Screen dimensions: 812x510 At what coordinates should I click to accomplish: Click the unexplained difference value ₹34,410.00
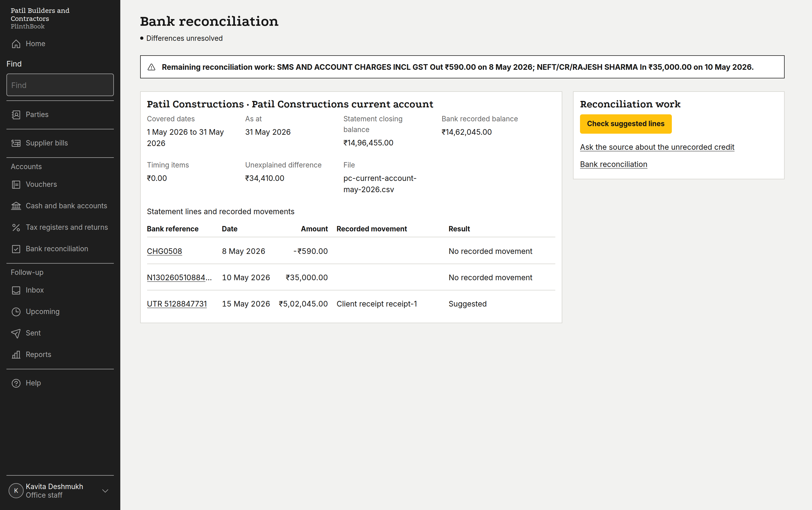(x=265, y=178)
